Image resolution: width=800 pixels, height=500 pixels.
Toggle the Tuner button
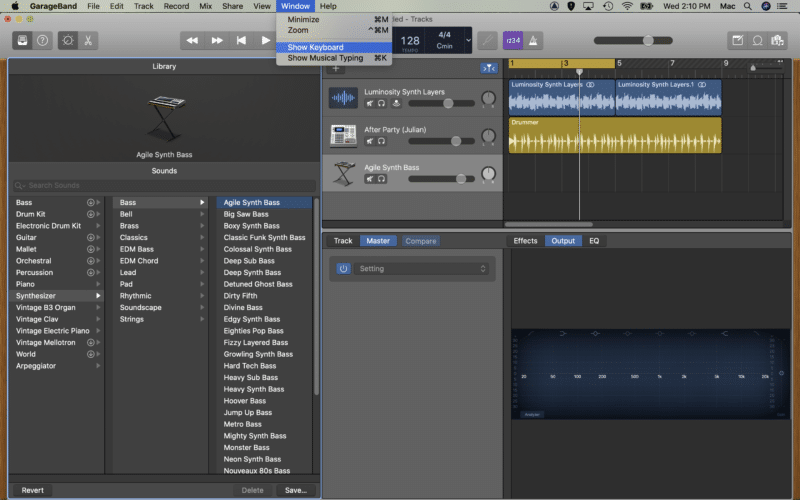487,40
